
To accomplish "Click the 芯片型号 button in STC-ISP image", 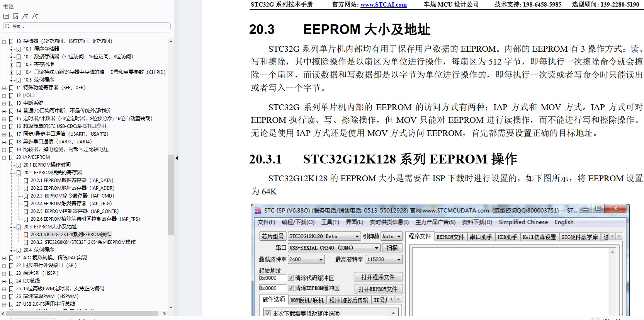I will 273,237.
